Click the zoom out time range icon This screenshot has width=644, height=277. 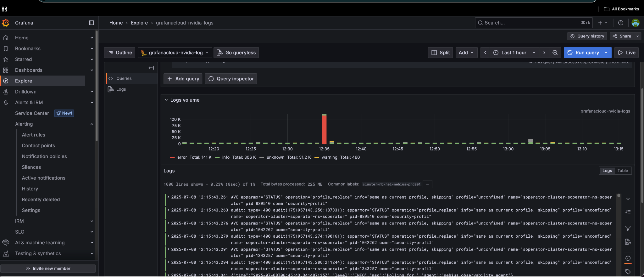pos(555,53)
